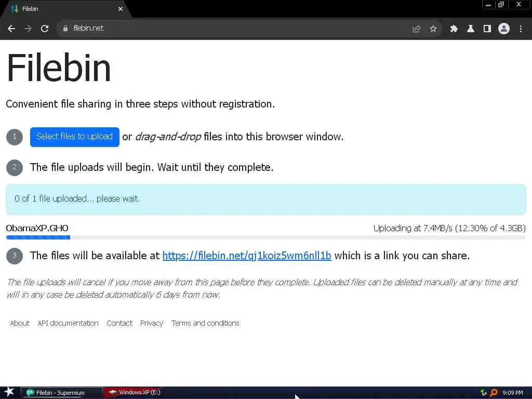Image resolution: width=532 pixels, height=399 pixels.
Task: Click the '0 of 1 file uploaded' notice
Action: [x=265, y=199]
